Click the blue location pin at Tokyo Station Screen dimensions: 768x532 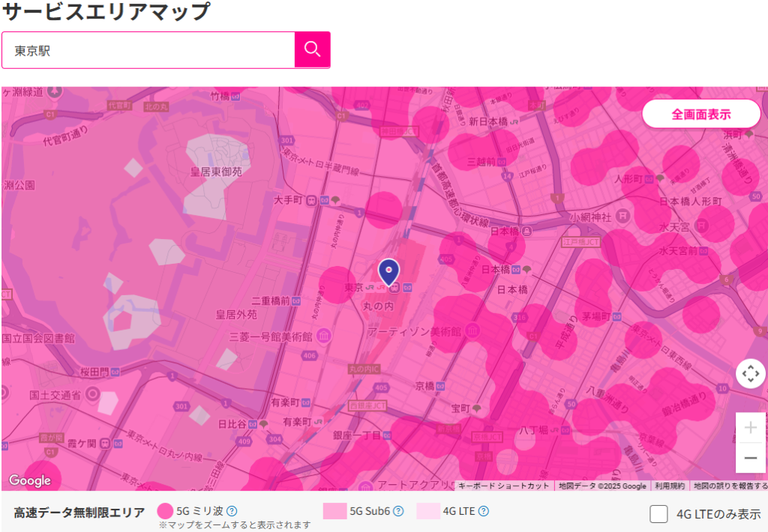389,272
